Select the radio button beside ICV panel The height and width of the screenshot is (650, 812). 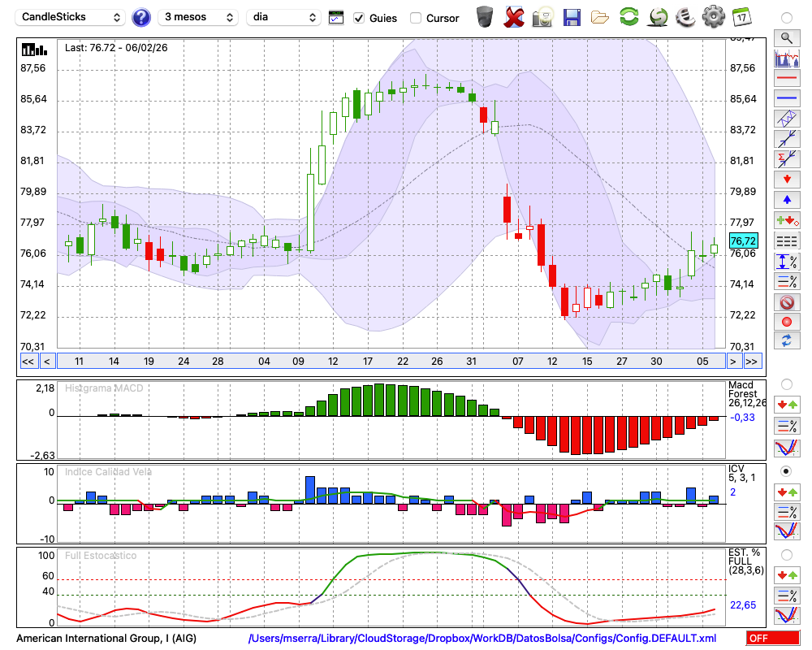click(x=786, y=470)
